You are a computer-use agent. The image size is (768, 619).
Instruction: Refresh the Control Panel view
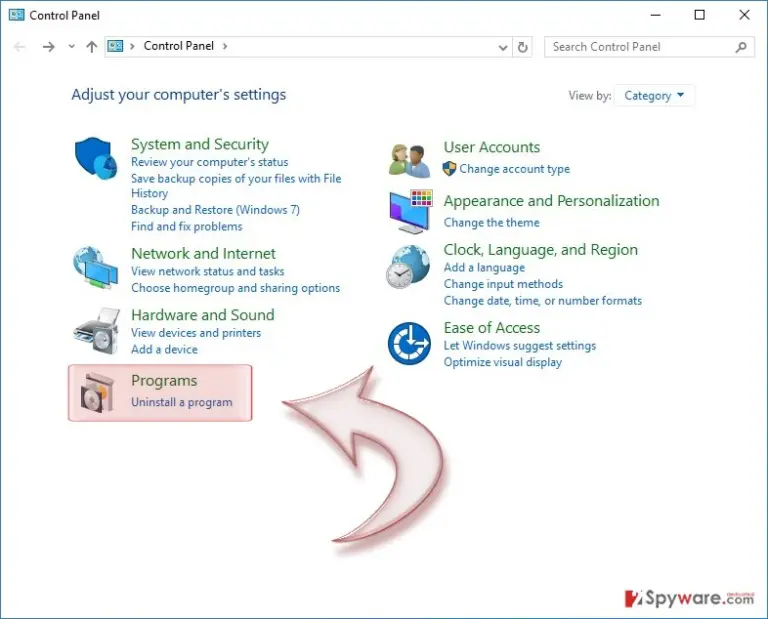(523, 47)
